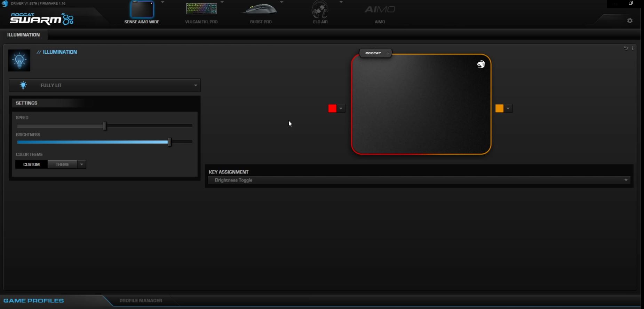
Task: Open the Profile Manager tab
Action: pos(141,301)
